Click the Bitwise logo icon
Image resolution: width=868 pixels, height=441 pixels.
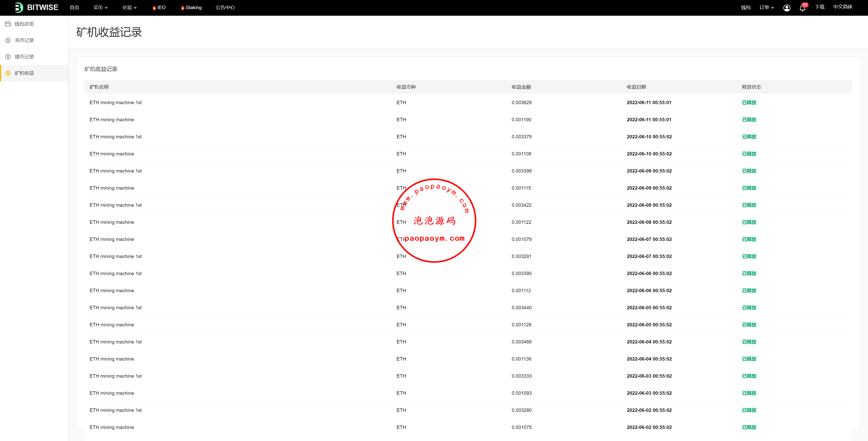[x=19, y=8]
